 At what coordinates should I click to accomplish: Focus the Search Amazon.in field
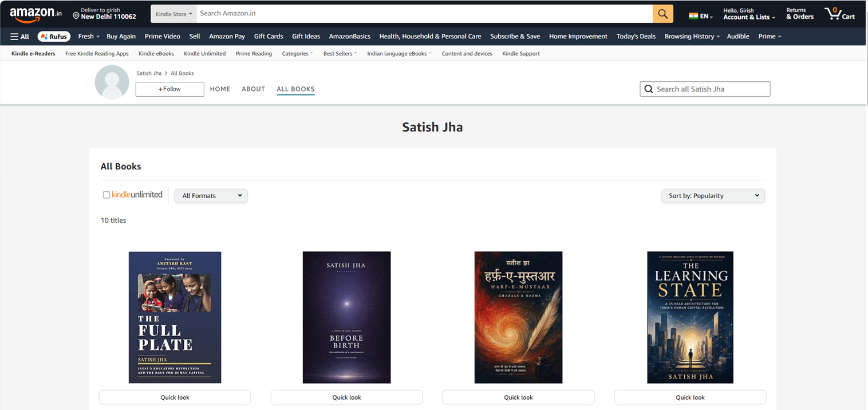coord(424,14)
